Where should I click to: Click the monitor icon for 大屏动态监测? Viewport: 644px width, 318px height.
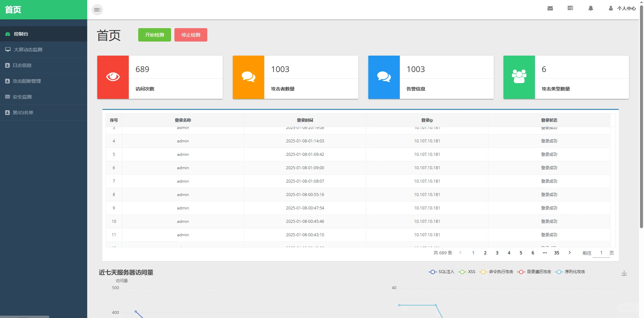(7, 49)
